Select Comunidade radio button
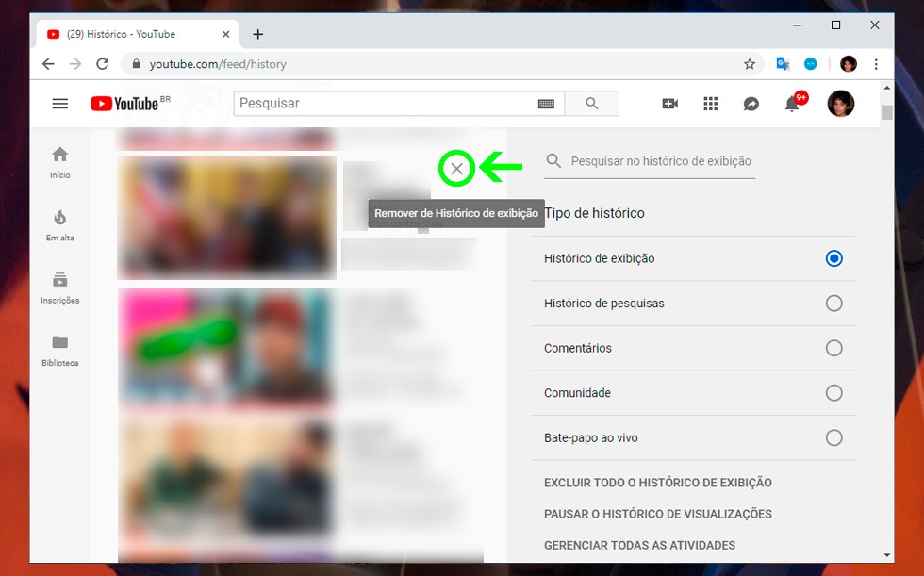Image resolution: width=924 pixels, height=576 pixels. click(833, 393)
